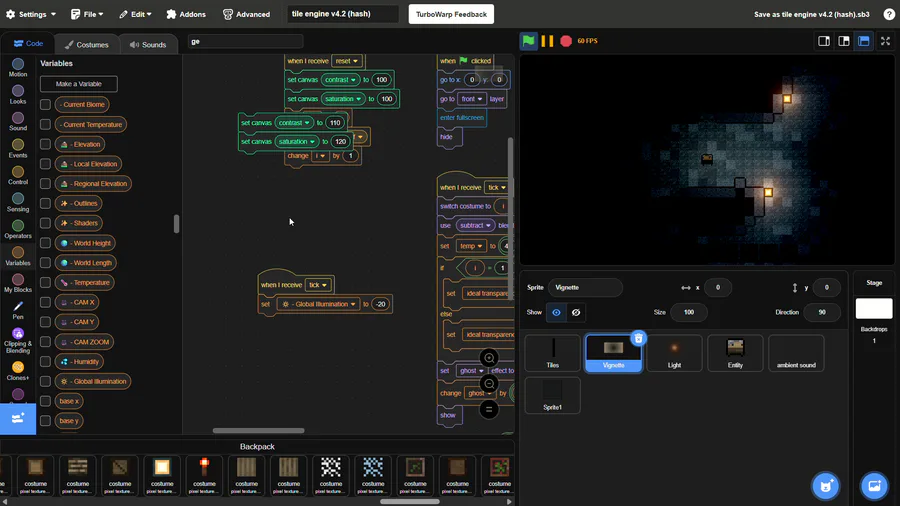This screenshot has width=900, height=506.
Task: Open the Variables blocks category
Action: click(18, 256)
